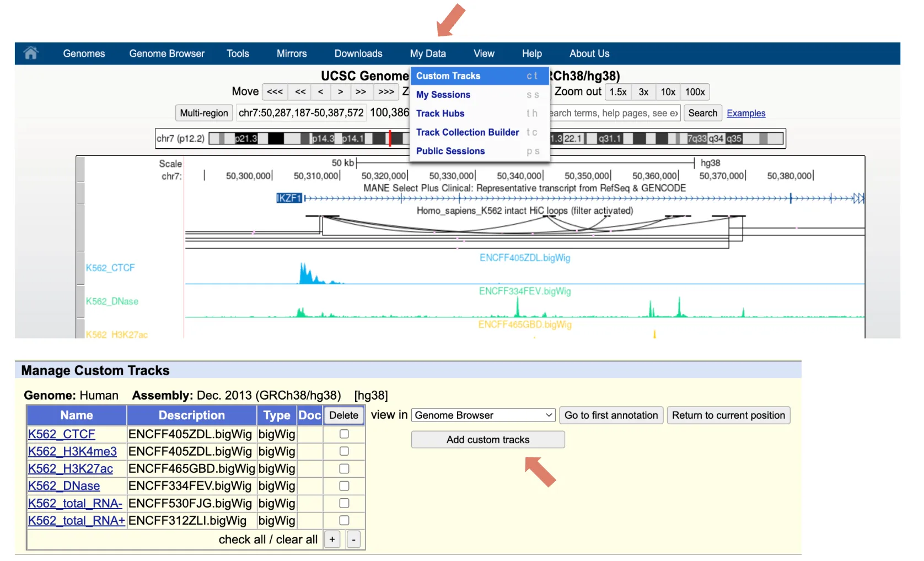Click the minus button to clear all
924x561 pixels.
(353, 540)
